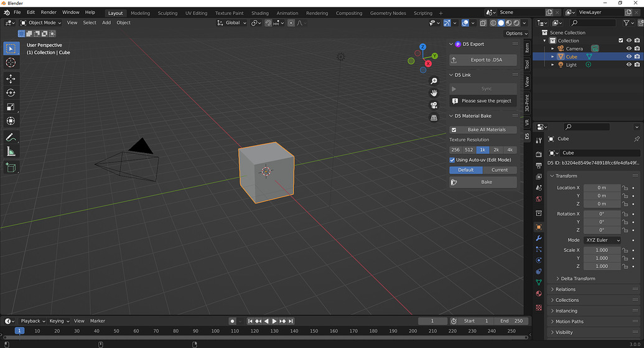644x348 pixels.
Task: Click the viewport pan hand icon
Action: (x=434, y=93)
